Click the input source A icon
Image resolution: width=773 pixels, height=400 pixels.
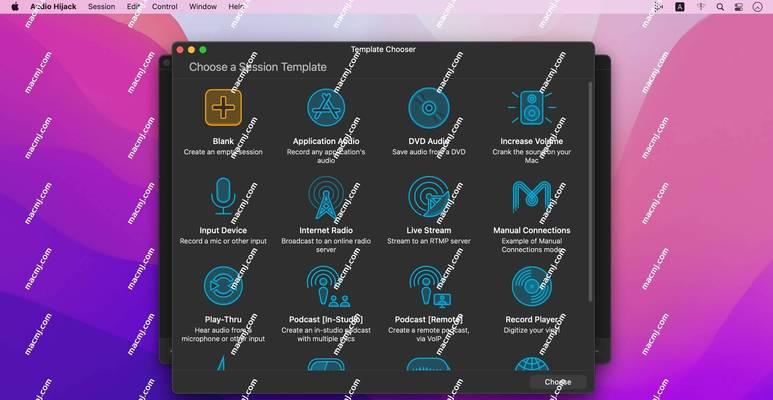coord(680,7)
